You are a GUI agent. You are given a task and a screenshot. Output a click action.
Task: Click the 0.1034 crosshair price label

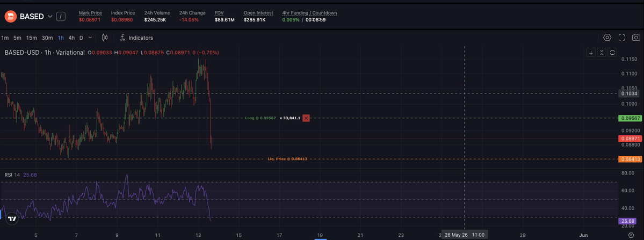630,93
